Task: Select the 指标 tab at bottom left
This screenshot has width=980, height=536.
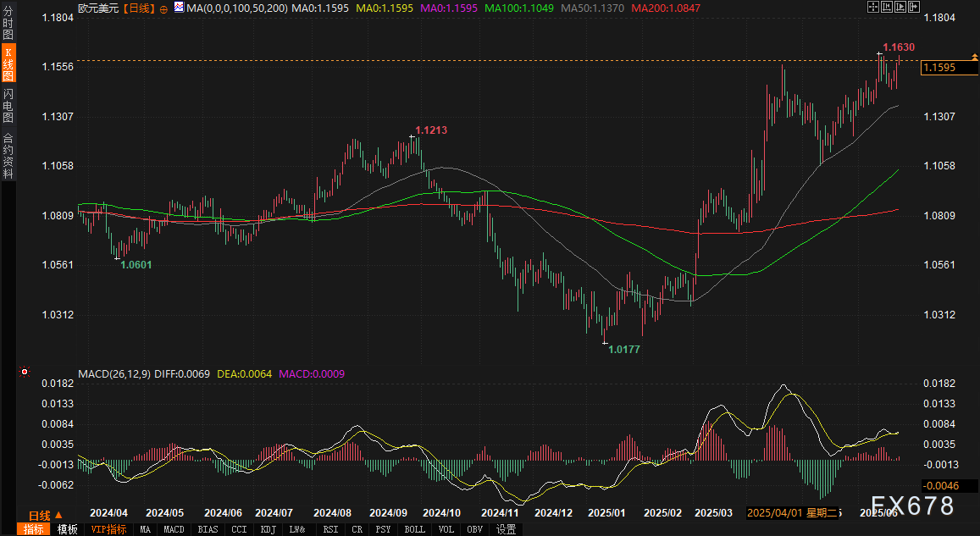Action: (x=35, y=529)
